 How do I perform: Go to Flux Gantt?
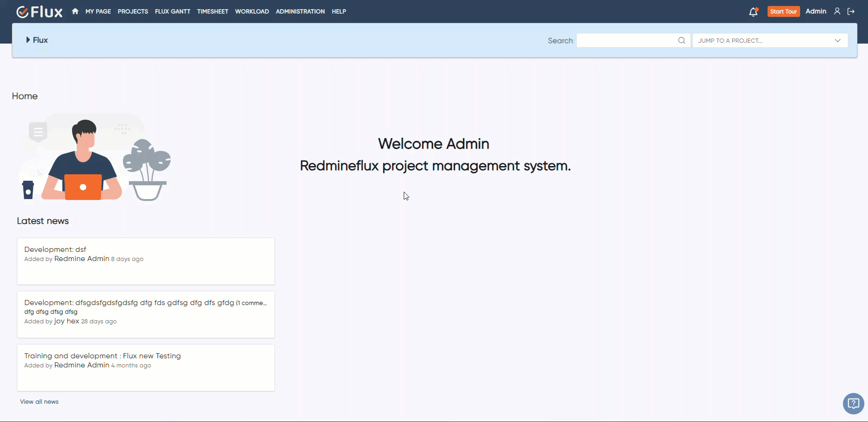click(x=172, y=11)
